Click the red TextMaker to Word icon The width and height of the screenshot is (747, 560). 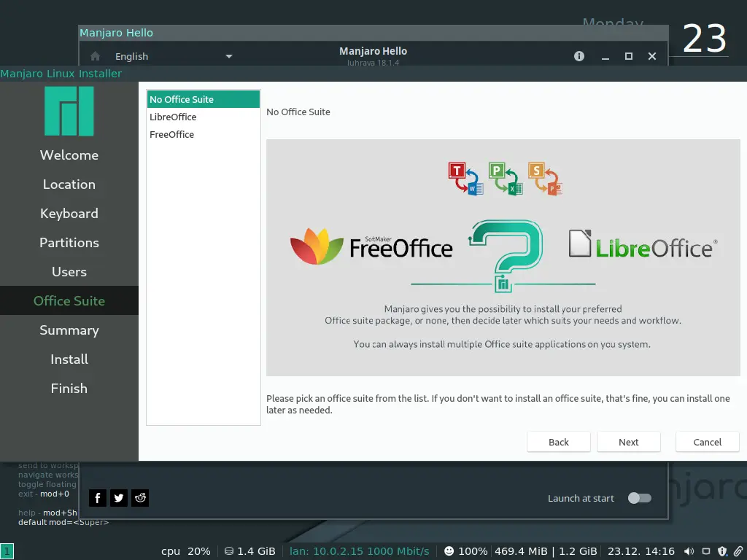(466, 179)
